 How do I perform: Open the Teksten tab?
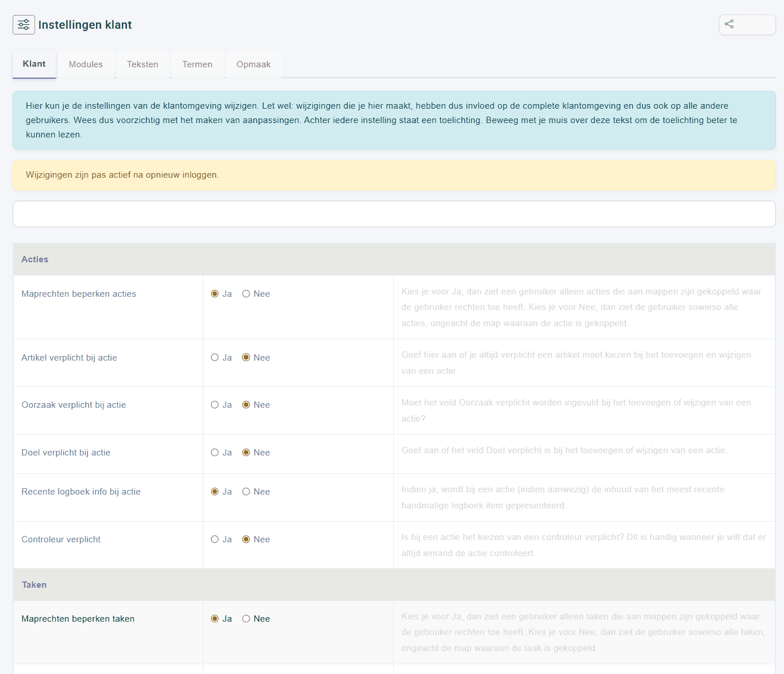143,64
